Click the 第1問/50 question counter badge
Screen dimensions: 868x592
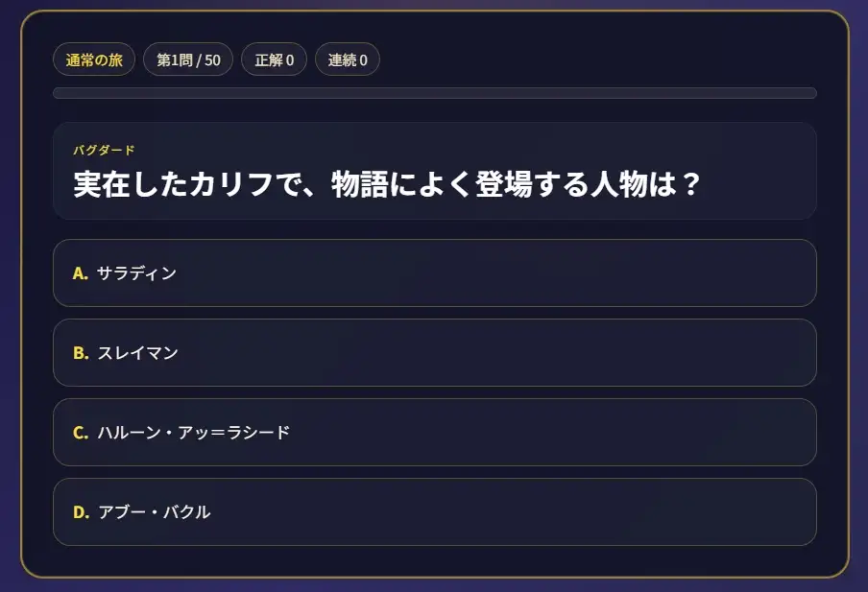pyautogui.click(x=187, y=59)
